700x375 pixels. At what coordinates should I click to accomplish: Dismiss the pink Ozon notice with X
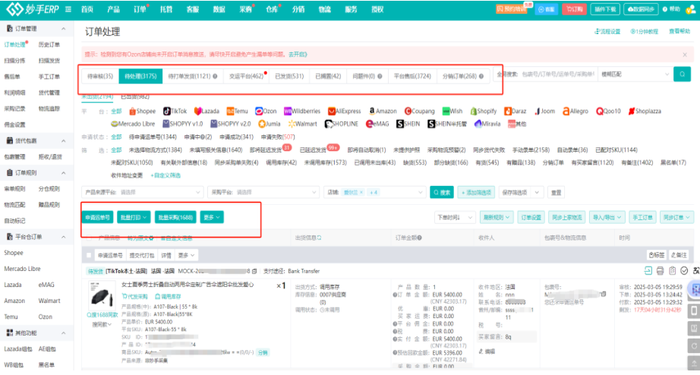(x=685, y=54)
